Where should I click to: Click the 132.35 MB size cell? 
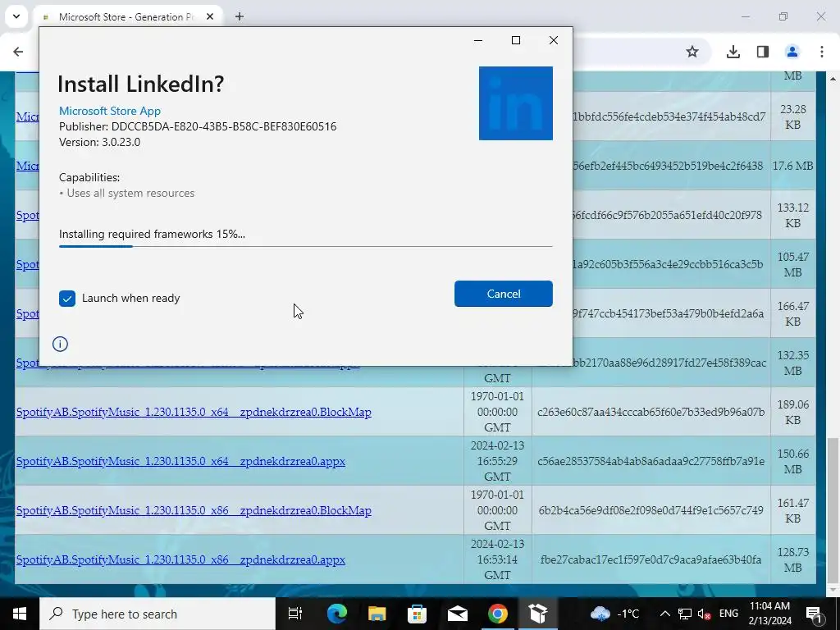(793, 363)
